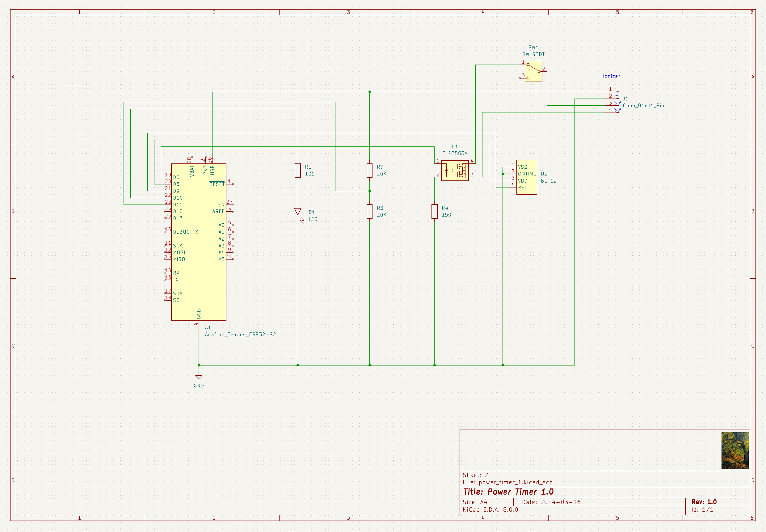Screen dimensions: 766x532
Task: Click the TLP3553A value text
Action: (455, 153)
